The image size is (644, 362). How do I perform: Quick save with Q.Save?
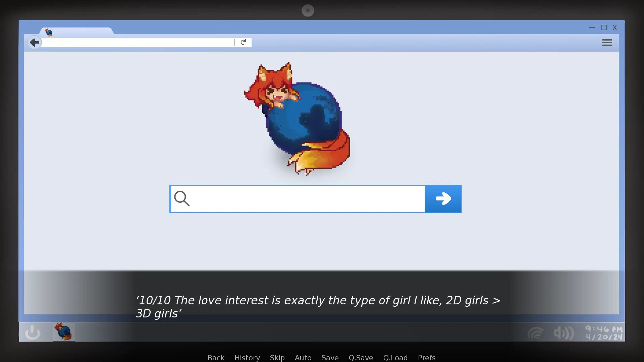361,358
